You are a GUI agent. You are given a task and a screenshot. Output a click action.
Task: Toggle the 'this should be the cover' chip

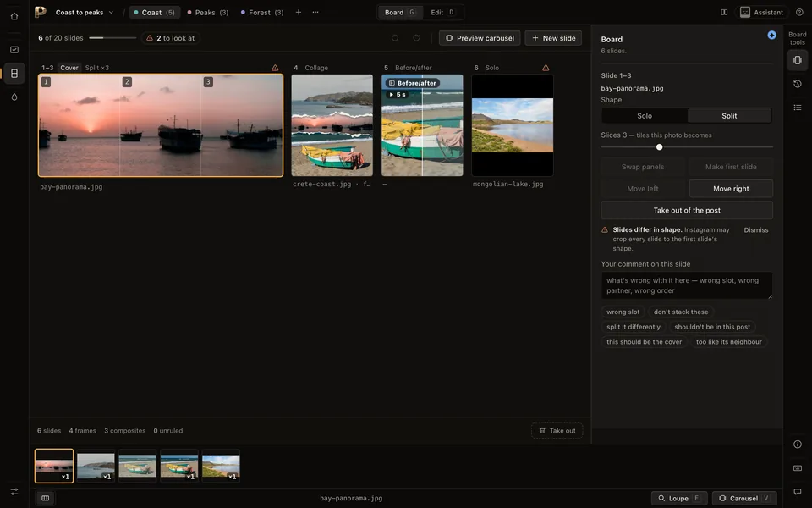[645, 341]
